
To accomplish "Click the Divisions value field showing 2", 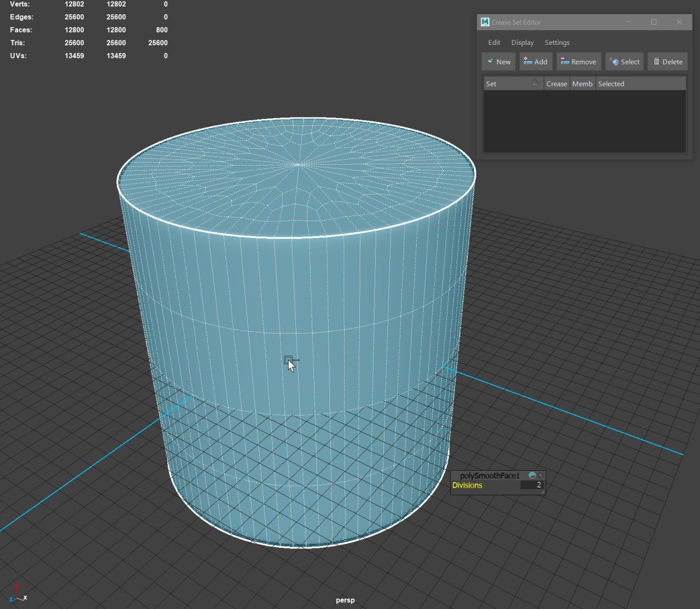I will pyautogui.click(x=532, y=485).
